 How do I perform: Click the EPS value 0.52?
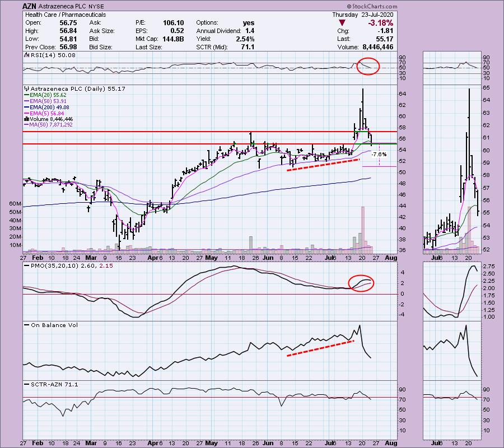178,31
